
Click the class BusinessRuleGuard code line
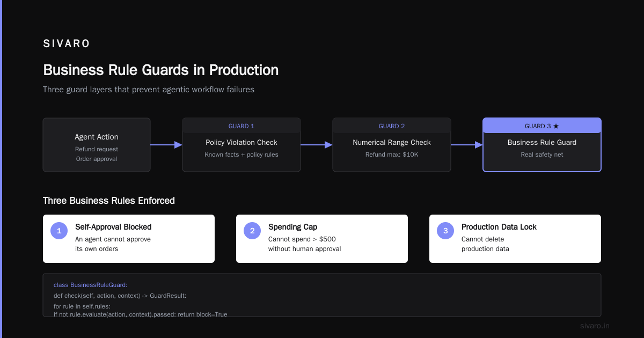(91, 285)
